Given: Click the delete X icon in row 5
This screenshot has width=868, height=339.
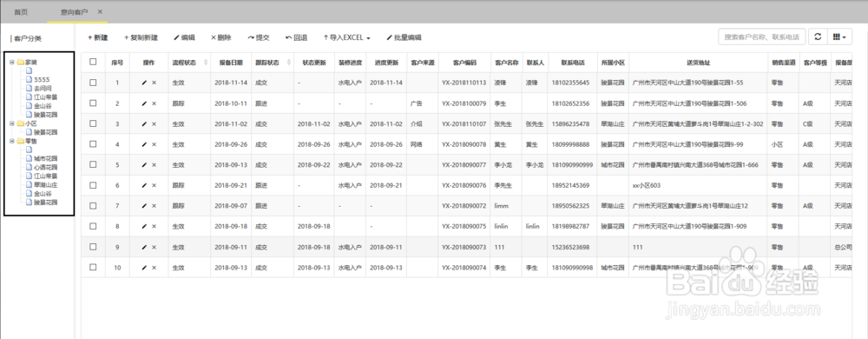Looking at the screenshot, I should point(154,164).
